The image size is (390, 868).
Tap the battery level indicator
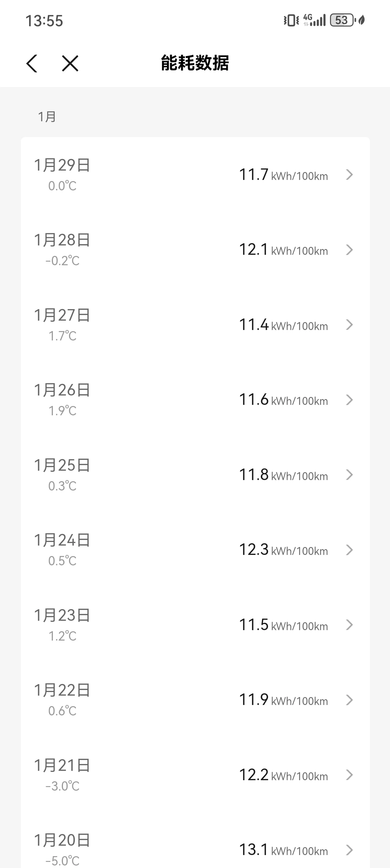click(x=342, y=20)
